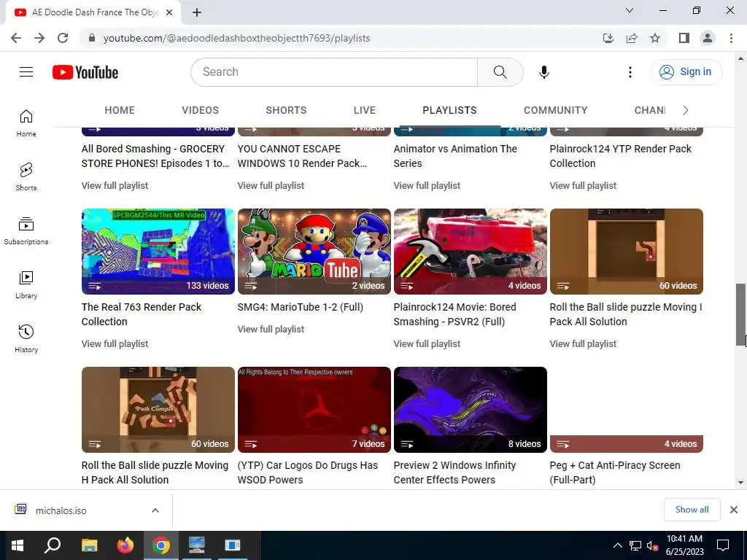The image size is (747, 560).
Task: Open Library in the left sidebar
Action: [26, 285]
